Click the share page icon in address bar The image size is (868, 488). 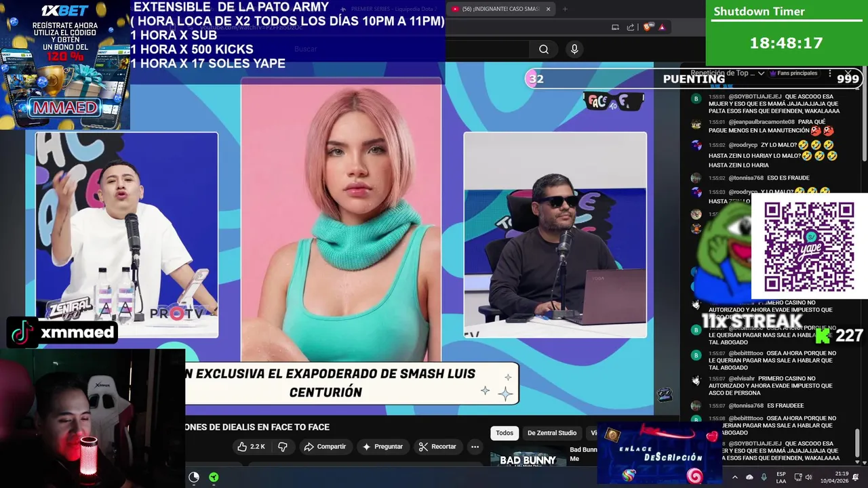click(x=631, y=27)
